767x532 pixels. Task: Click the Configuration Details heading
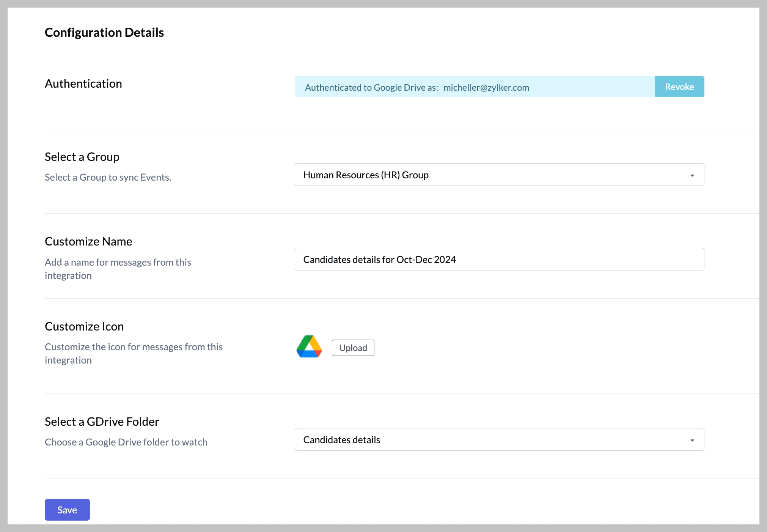(x=104, y=33)
